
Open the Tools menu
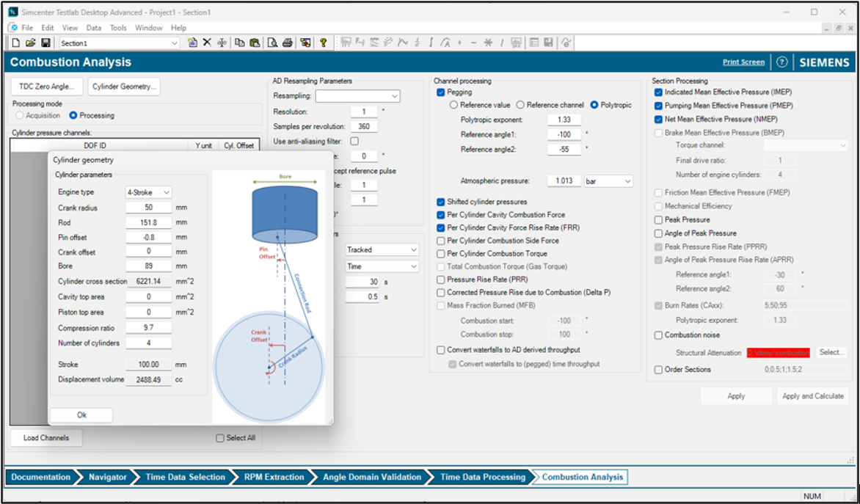(x=118, y=27)
